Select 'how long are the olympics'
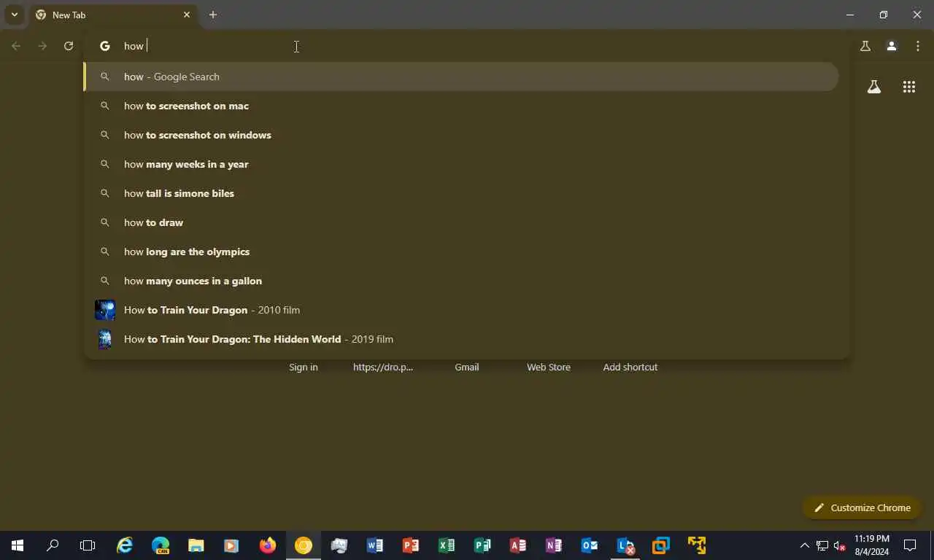This screenshot has width=934, height=560. click(x=461, y=252)
